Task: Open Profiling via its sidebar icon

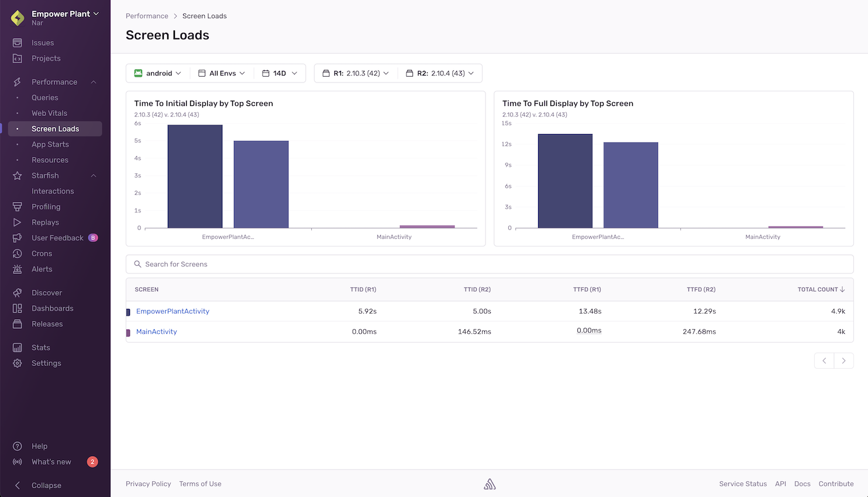Action: coord(18,207)
